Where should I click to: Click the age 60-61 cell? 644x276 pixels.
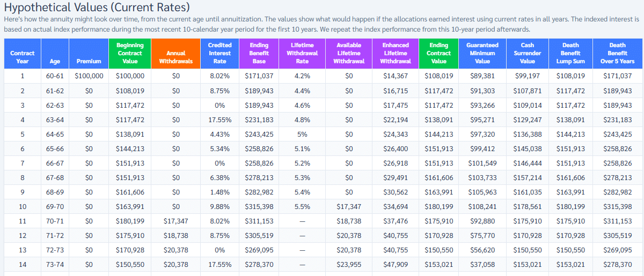pos(55,76)
